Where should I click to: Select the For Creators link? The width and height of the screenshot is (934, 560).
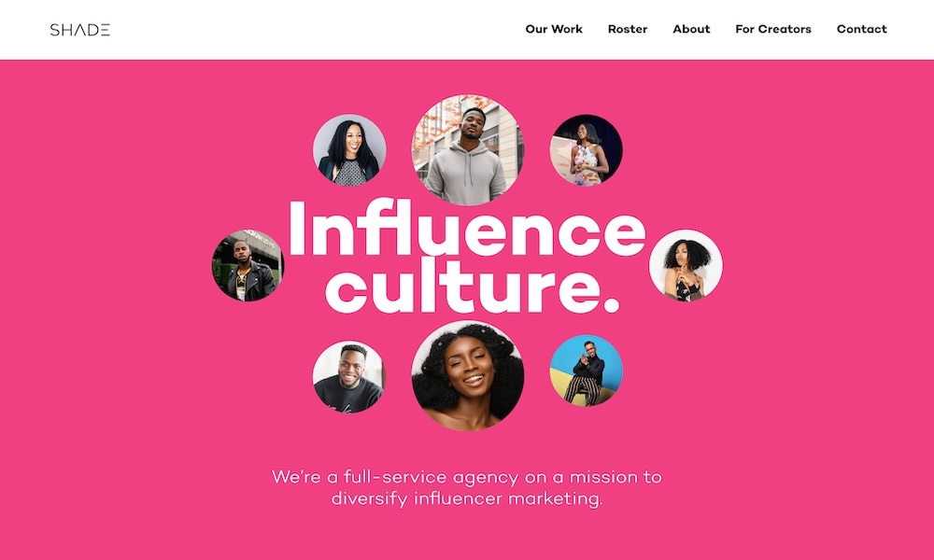click(773, 29)
